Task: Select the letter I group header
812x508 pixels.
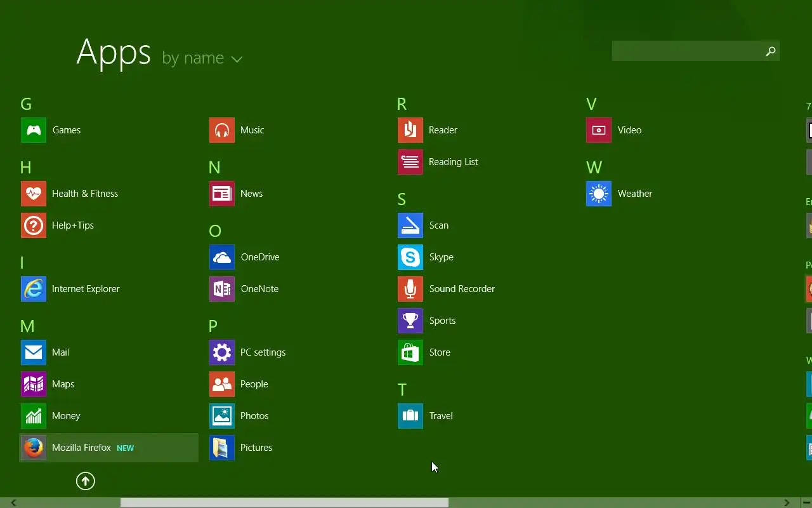Action: pyautogui.click(x=22, y=263)
